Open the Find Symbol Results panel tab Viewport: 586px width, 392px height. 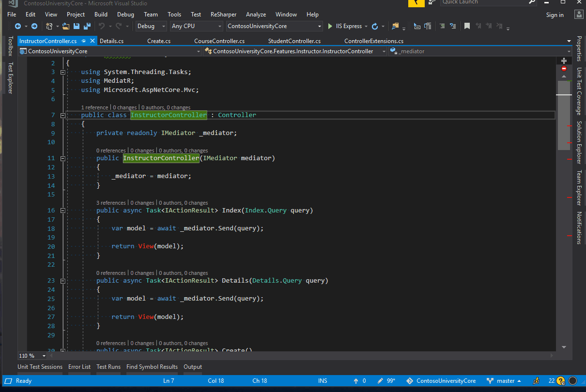152,367
